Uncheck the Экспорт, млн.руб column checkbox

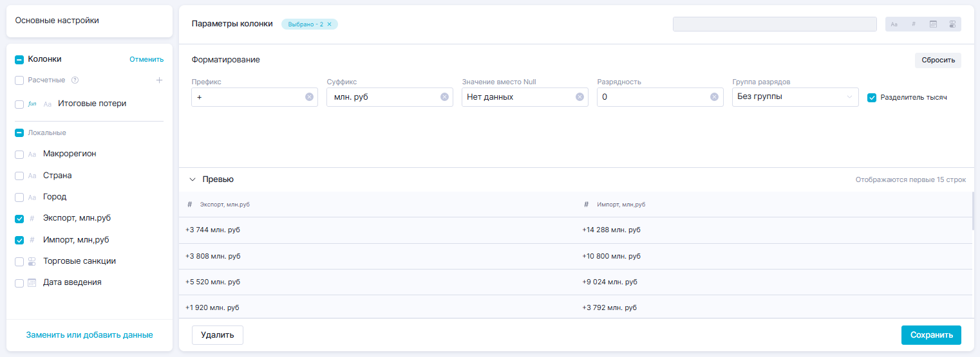pos(19,219)
